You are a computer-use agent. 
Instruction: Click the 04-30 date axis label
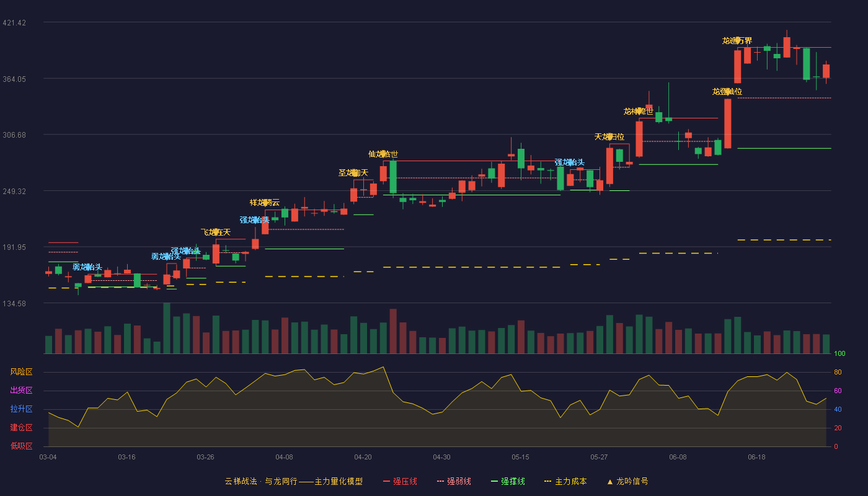click(x=441, y=457)
